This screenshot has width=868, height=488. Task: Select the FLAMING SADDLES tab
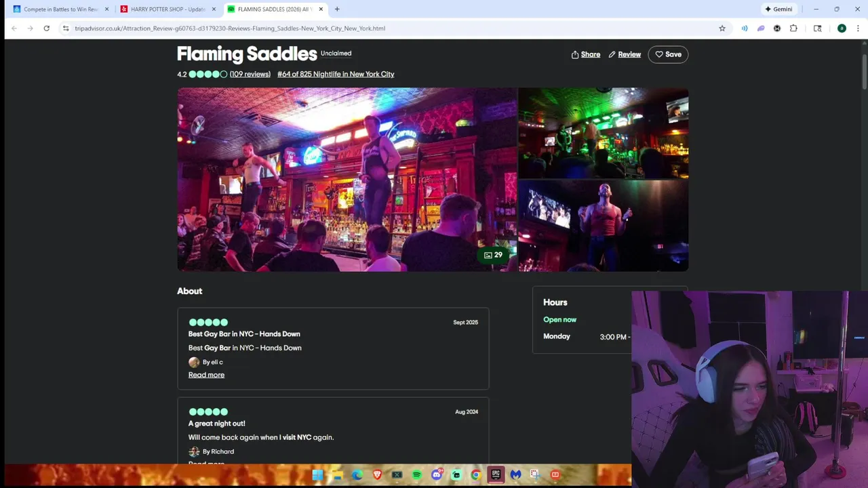[x=275, y=9]
